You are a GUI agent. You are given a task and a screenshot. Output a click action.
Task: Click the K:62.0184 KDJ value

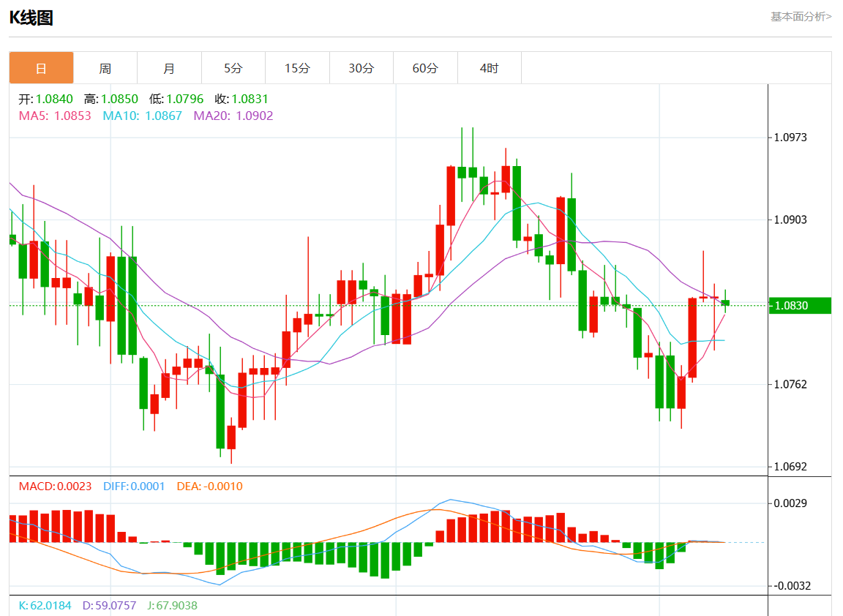[x=45, y=605]
